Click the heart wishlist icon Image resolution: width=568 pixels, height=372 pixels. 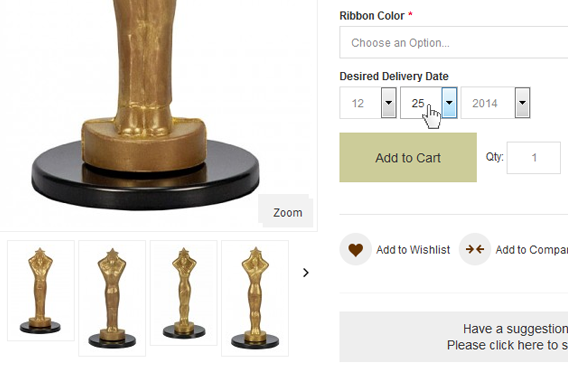pos(355,250)
